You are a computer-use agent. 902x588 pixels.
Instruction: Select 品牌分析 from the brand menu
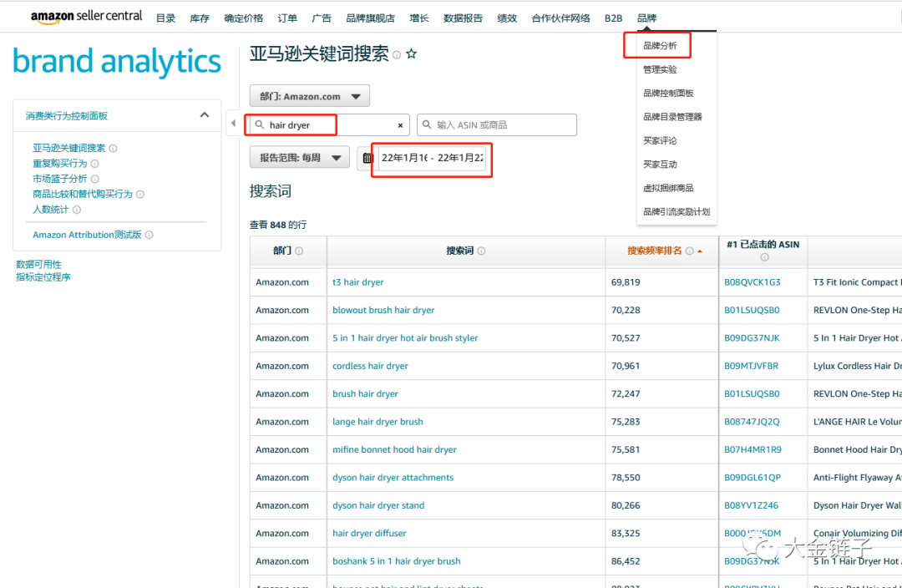point(660,46)
